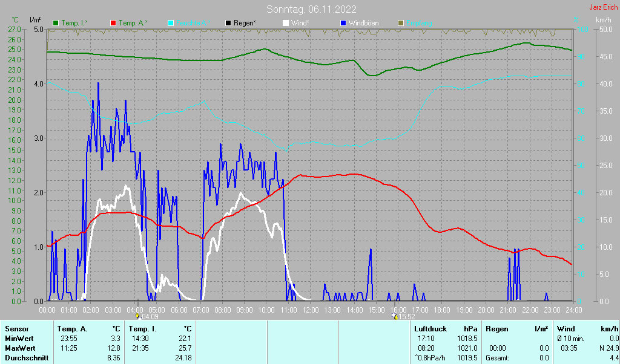The width and height of the screenshot is (620, 364).
Task: Click the Sensor header in statistics table
Action: coord(17,329)
